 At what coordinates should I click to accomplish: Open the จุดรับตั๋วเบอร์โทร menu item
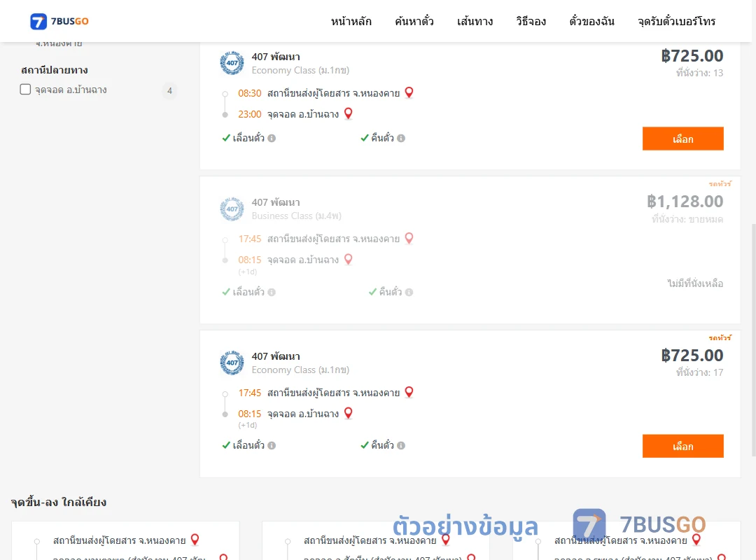676,21
